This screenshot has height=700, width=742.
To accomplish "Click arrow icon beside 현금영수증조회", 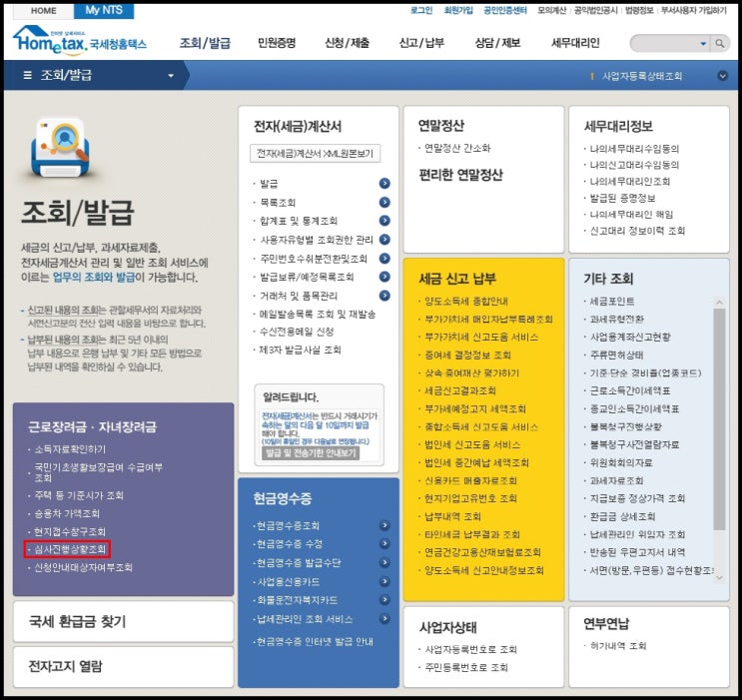I will tap(384, 525).
